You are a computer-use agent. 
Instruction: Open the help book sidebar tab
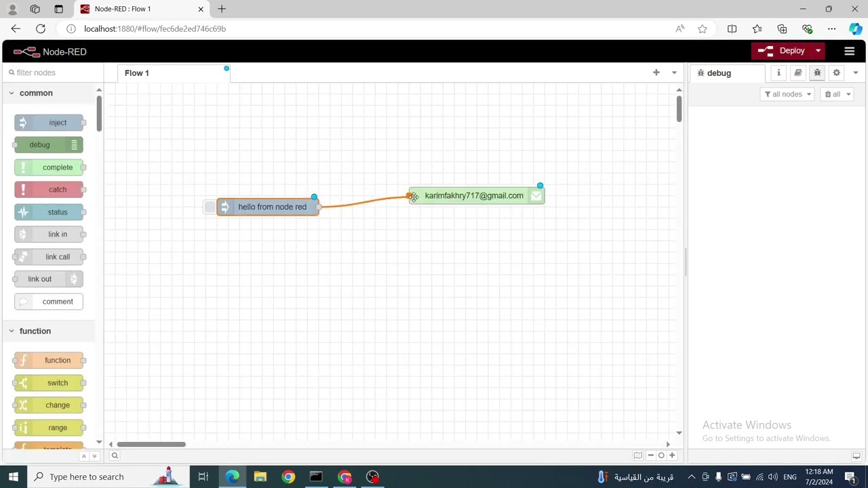pos(798,73)
